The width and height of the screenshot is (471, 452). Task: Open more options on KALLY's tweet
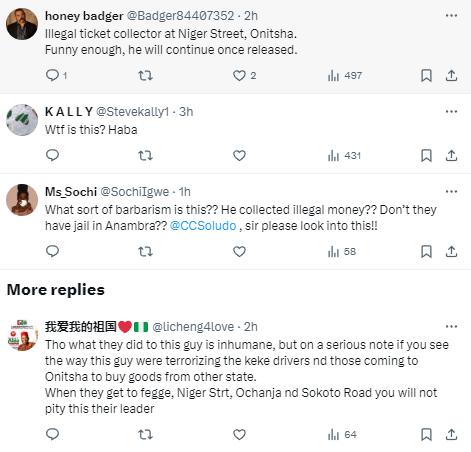point(451,111)
